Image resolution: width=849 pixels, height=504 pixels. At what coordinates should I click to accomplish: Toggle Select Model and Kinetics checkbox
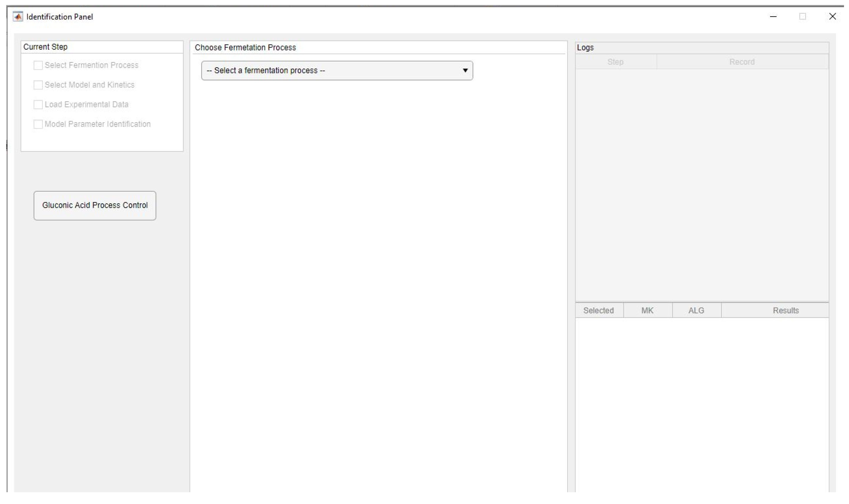point(38,85)
